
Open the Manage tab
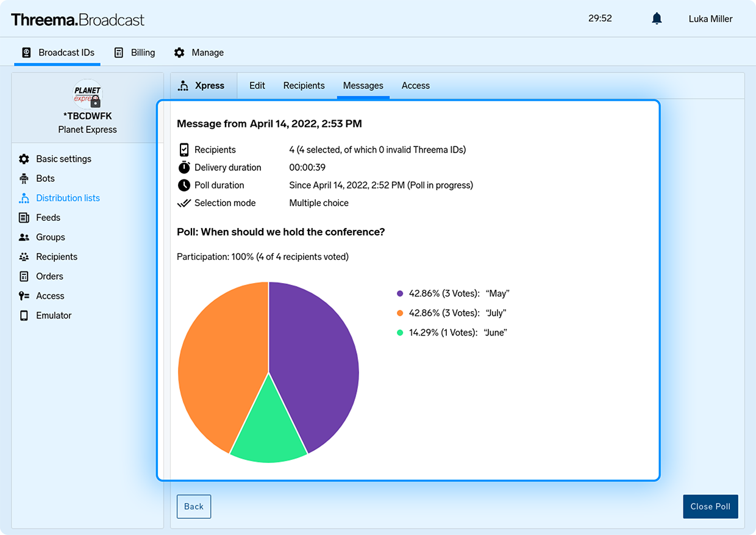[x=199, y=53]
